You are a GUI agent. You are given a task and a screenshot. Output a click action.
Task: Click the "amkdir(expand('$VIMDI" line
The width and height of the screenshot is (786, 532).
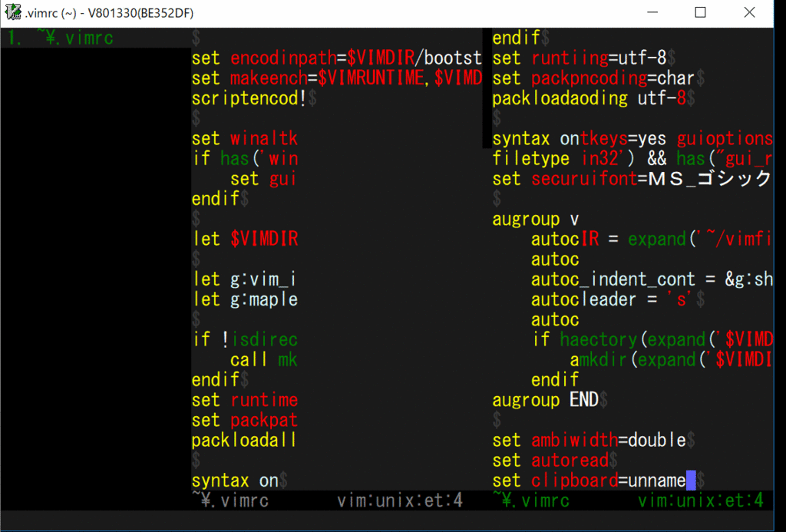(671, 359)
